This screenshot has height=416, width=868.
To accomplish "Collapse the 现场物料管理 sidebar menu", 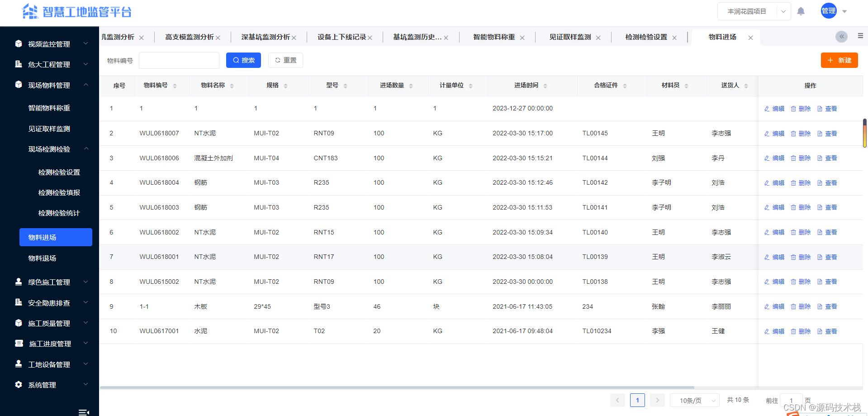I will 50,85.
